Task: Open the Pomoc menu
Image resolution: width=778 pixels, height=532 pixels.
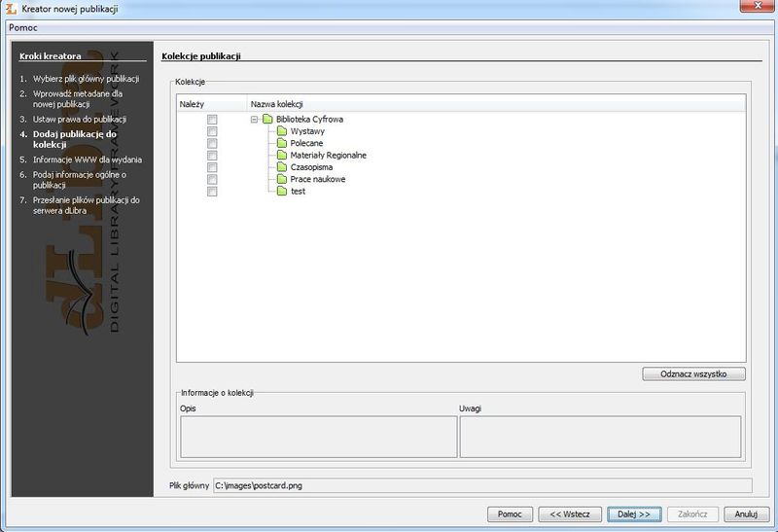Action: coord(24,27)
